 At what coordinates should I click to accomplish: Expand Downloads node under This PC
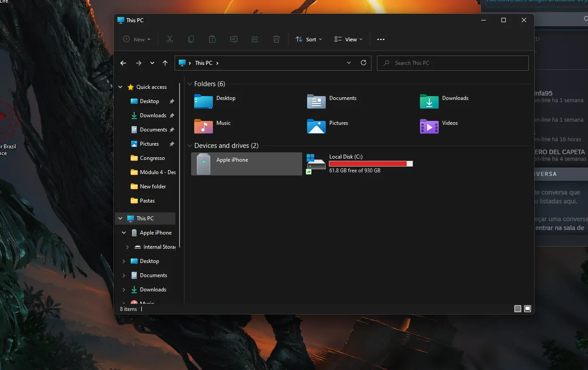(x=124, y=290)
